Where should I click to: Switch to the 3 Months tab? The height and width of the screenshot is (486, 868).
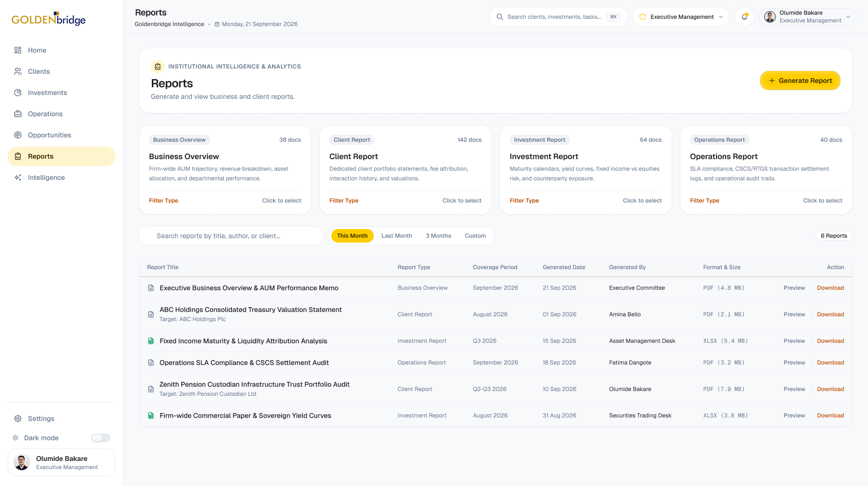pos(438,236)
